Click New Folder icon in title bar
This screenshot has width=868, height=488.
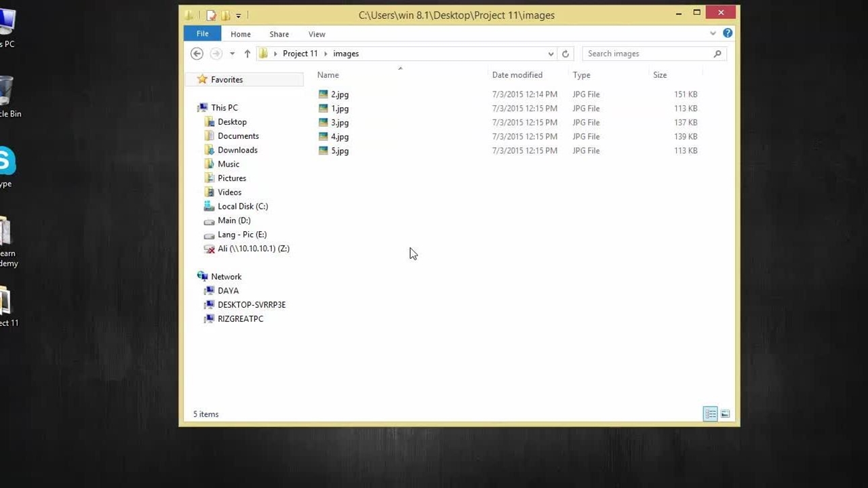(x=225, y=15)
